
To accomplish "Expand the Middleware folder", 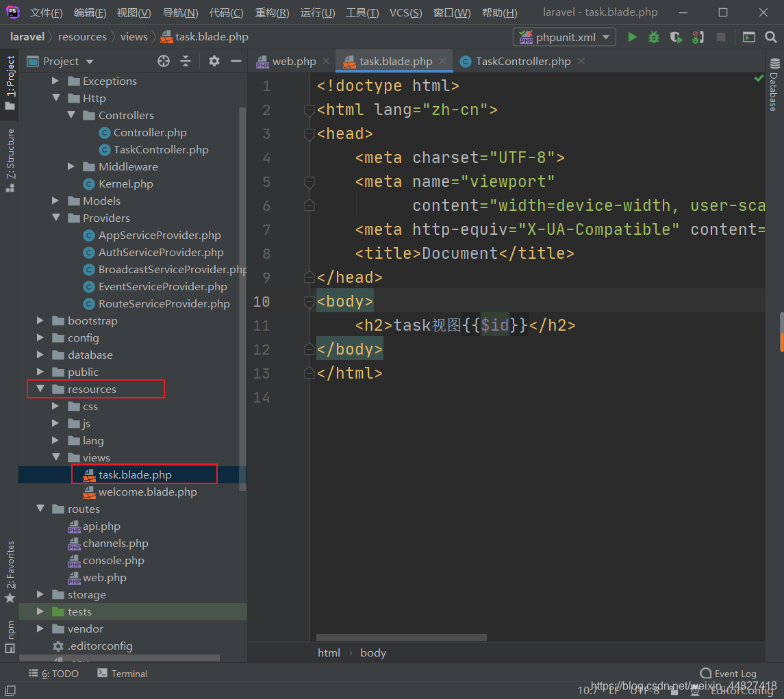I will click(71, 166).
